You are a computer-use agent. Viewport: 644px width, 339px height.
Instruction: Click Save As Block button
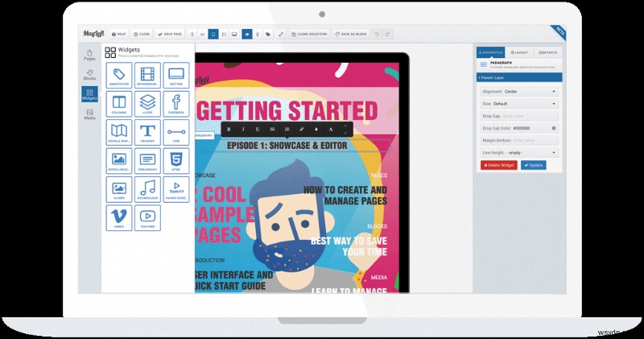pyautogui.click(x=351, y=34)
